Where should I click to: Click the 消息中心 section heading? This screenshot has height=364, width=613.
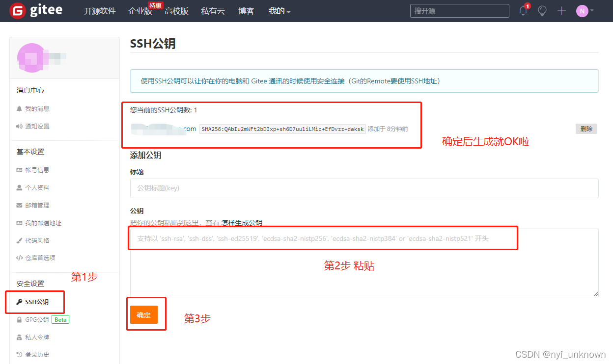pyautogui.click(x=30, y=90)
